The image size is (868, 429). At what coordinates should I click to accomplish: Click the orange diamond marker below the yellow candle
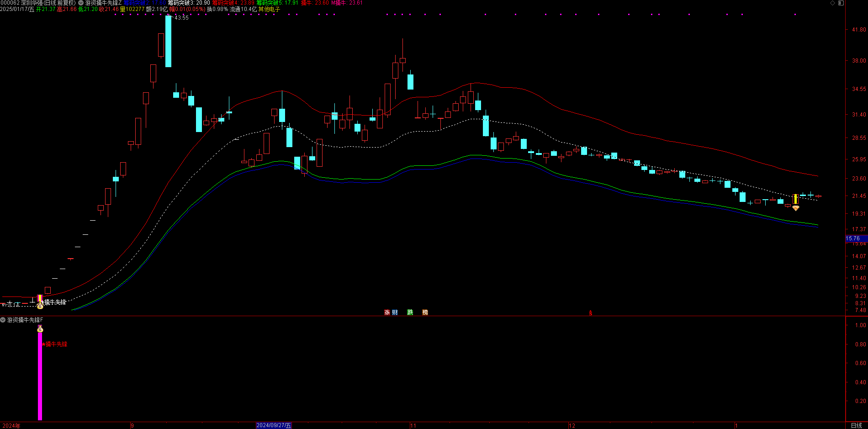click(795, 208)
